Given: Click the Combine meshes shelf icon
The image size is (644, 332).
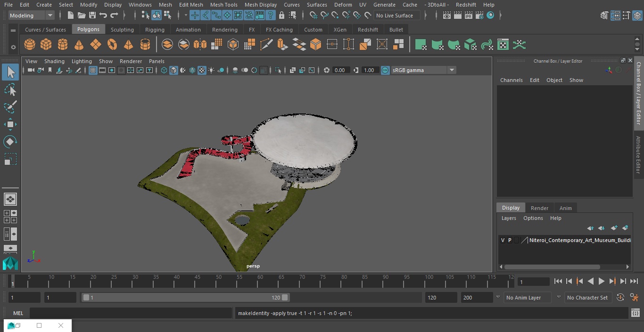Looking at the screenshot, I should tap(167, 45).
